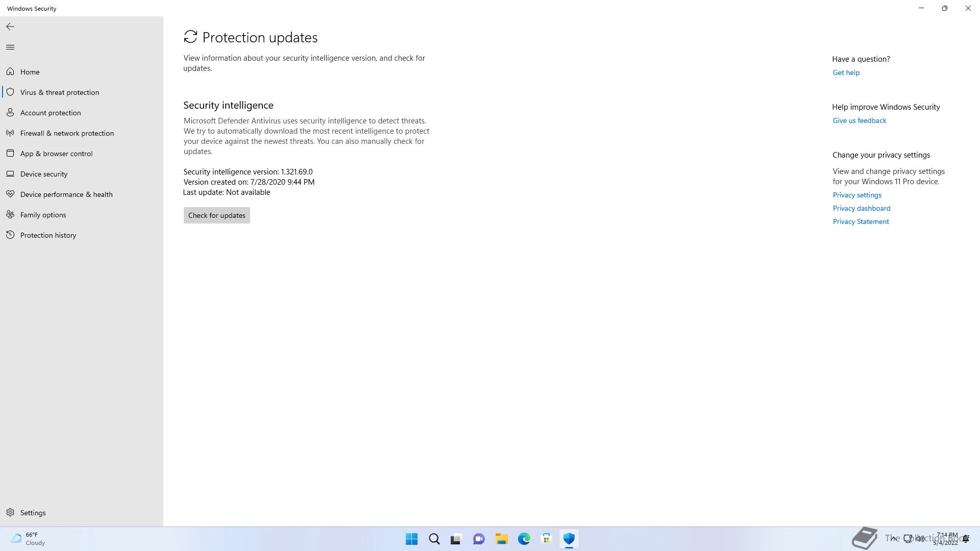Launch Microsoft Edge from taskbar
The width and height of the screenshot is (980, 551).
tap(524, 539)
